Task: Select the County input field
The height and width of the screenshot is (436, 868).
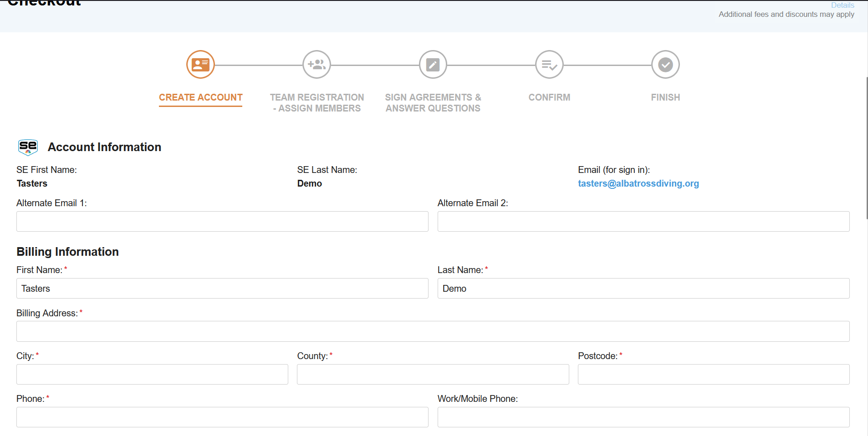Action: click(x=433, y=374)
